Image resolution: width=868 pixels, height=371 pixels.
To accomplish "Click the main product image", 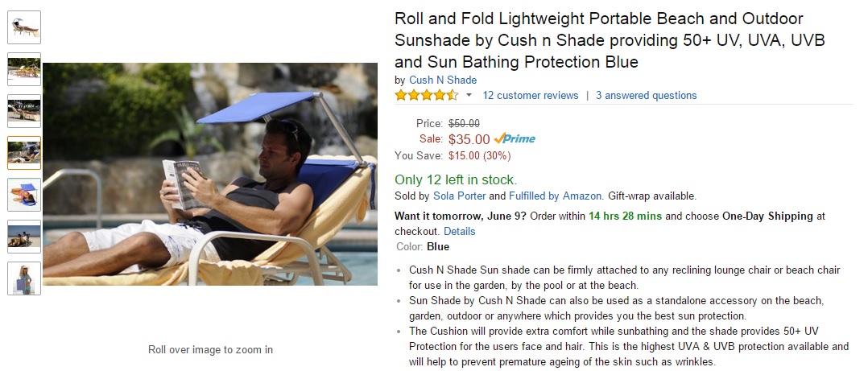I will tap(210, 174).
